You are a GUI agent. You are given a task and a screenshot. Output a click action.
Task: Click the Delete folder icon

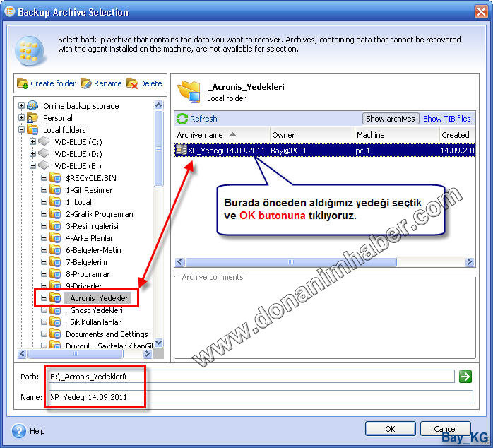click(132, 83)
